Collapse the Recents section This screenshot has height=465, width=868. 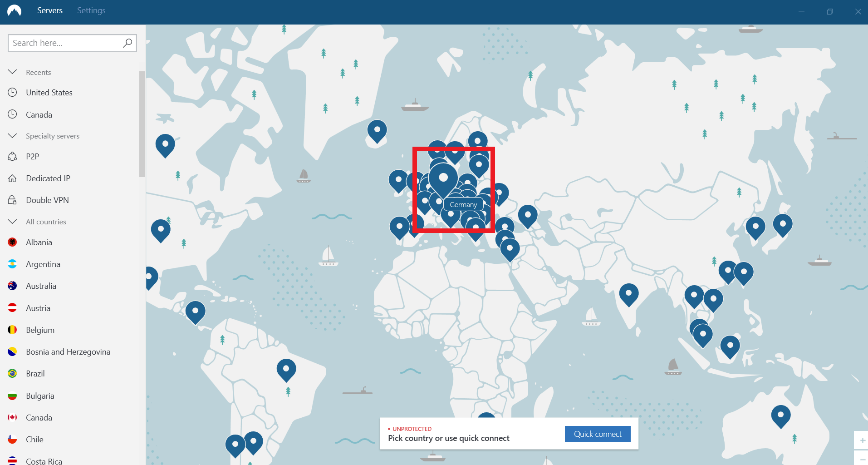[13, 72]
